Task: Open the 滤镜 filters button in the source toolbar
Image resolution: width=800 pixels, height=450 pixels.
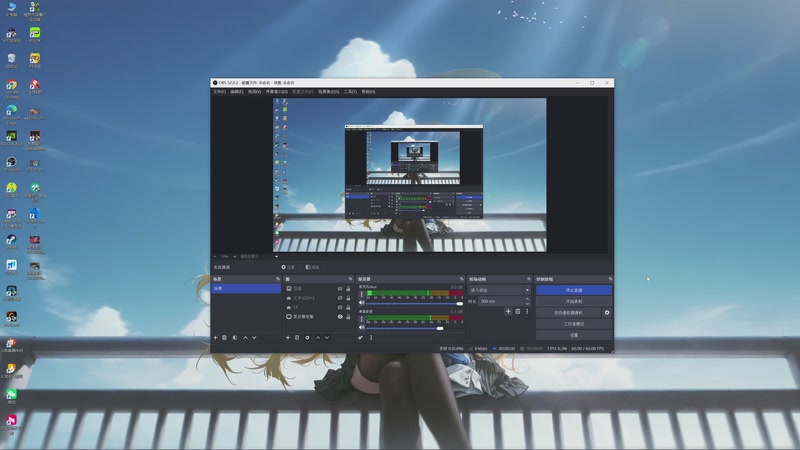Action: (312, 267)
